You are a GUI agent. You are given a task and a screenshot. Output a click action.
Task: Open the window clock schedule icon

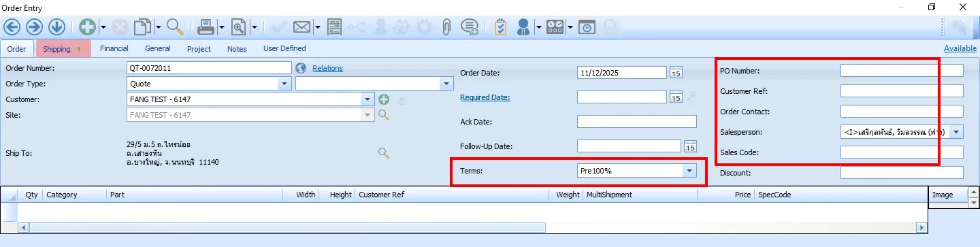tap(587, 27)
